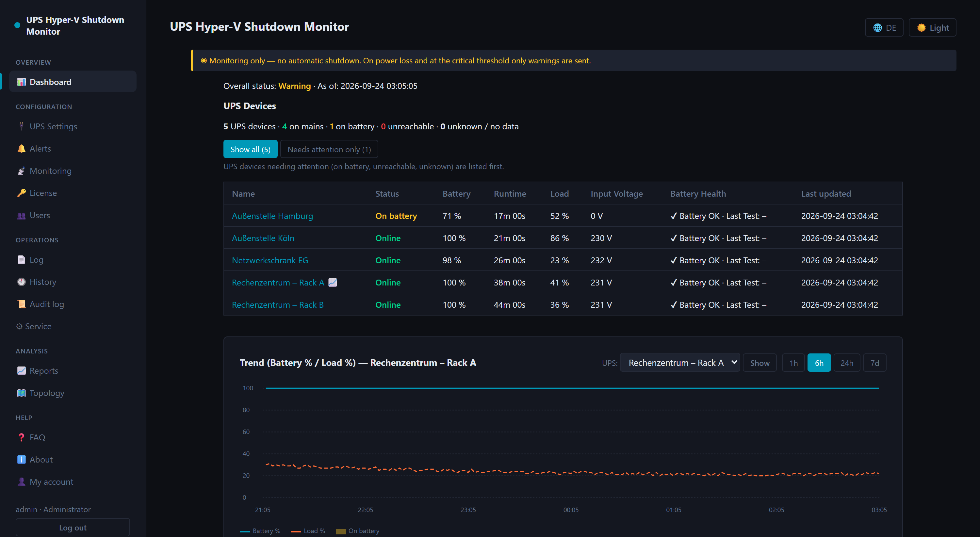Click the trend chart icon beside Rack A

point(333,283)
